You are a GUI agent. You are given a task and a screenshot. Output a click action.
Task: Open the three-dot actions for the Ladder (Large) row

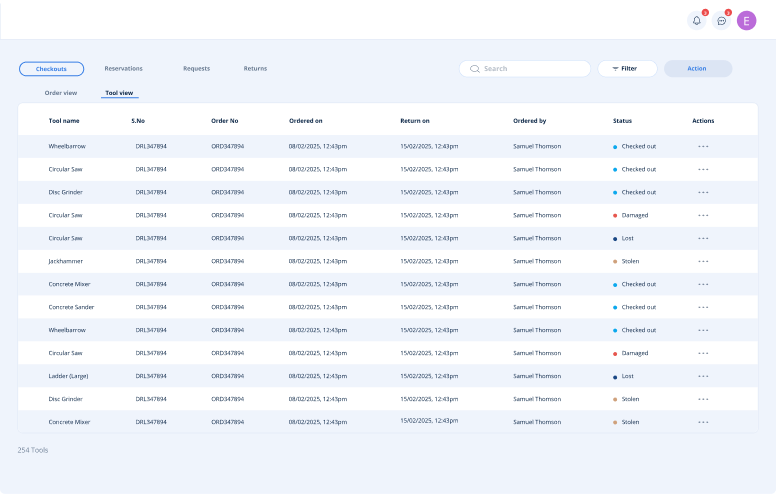(703, 376)
